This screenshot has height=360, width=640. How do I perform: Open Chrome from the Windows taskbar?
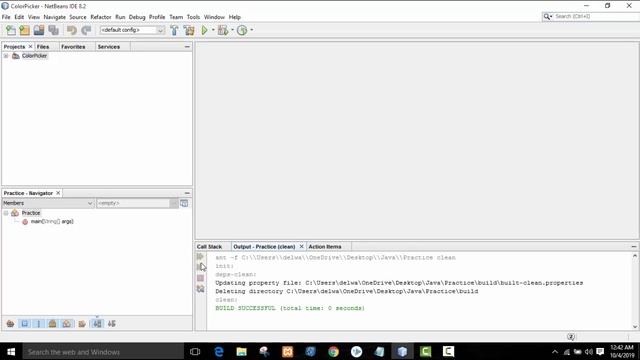[333, 351]
